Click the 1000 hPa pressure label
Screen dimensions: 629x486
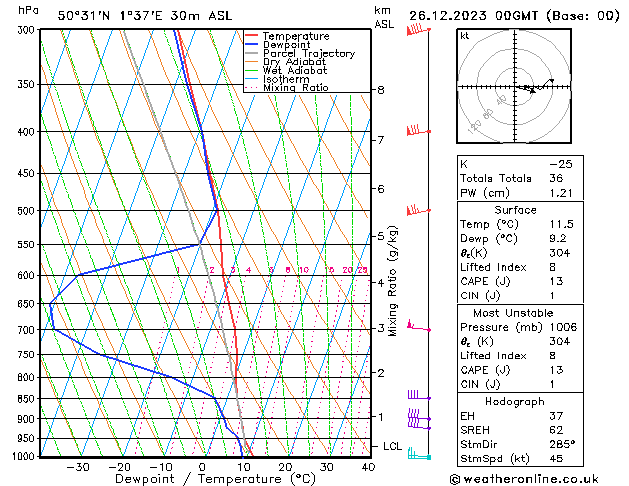26,456
